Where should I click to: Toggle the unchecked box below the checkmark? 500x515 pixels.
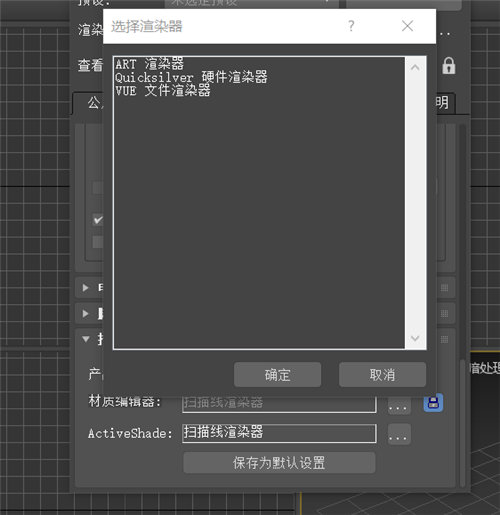pyautogui.click(x=98, y=242)
